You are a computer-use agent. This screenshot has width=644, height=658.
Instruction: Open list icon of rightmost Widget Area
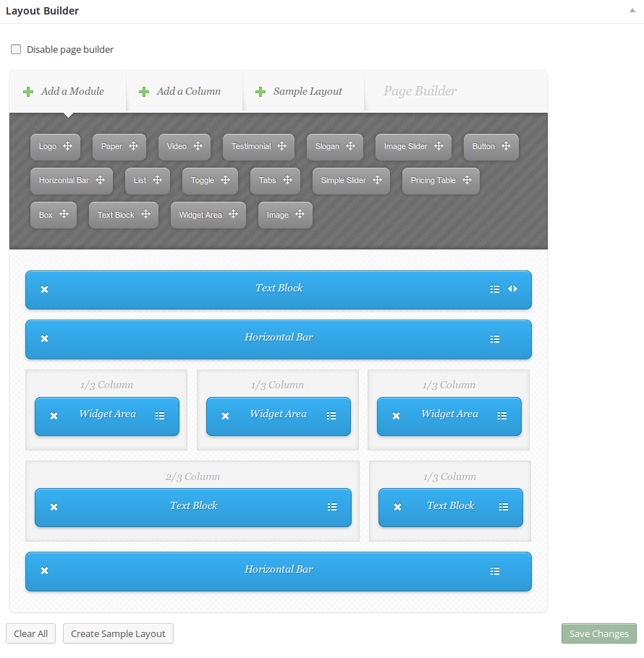[502, 416]
